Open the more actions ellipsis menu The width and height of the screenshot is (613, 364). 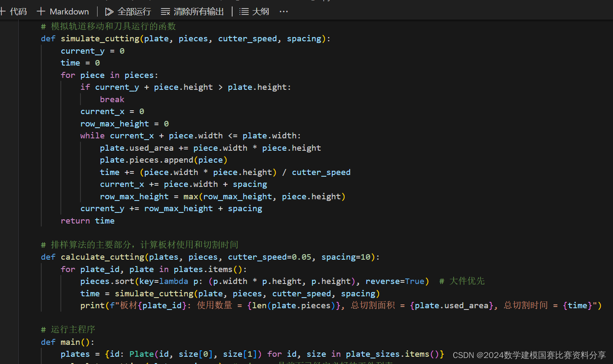pos(284,11)
